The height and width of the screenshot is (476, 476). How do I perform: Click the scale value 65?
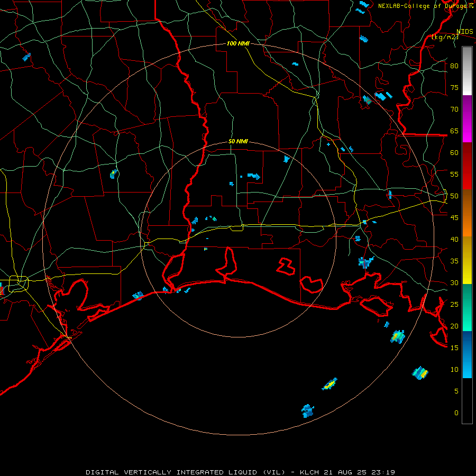(x=454, y=131)
